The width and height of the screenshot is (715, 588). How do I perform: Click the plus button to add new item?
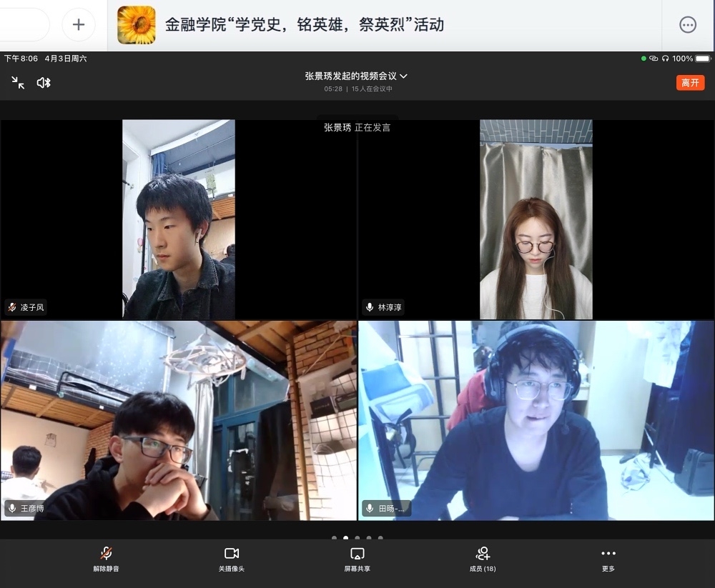(79, 25)
